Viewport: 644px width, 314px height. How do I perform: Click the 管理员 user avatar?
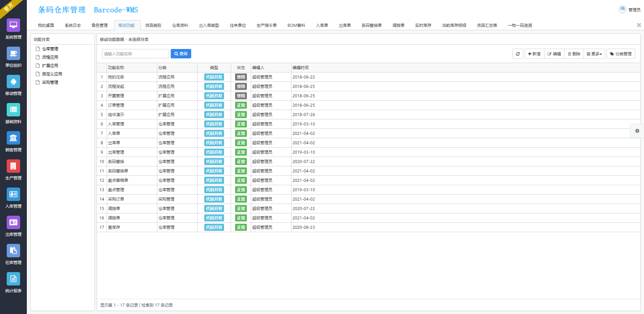coord(622,10)
